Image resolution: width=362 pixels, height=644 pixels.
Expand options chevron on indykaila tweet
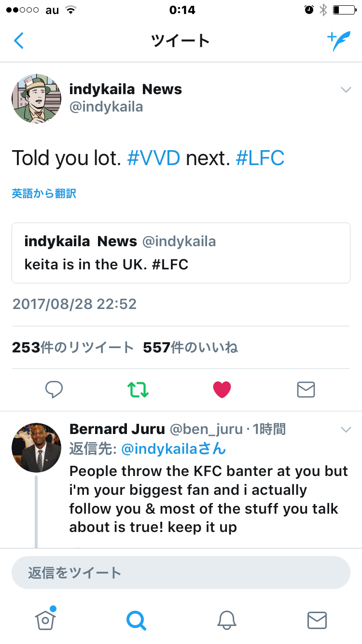tap(346, 90)
